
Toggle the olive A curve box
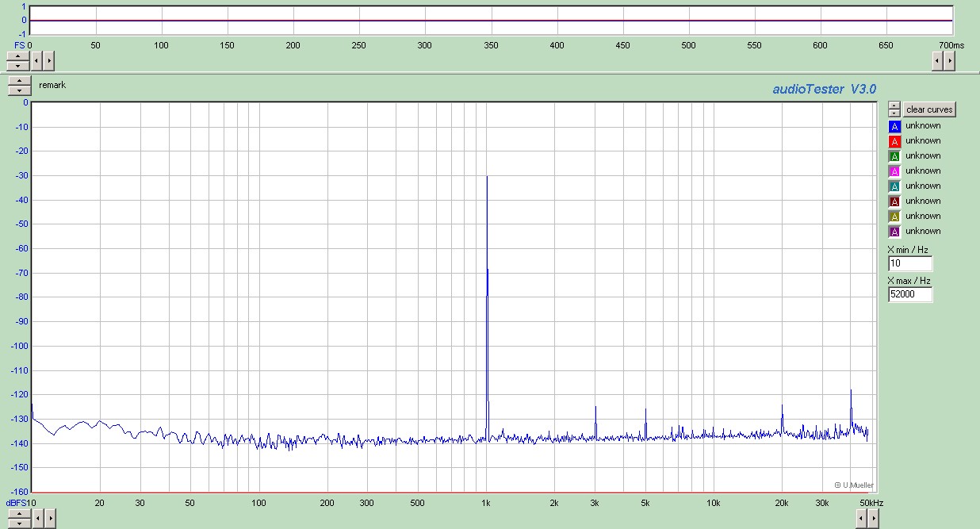tap(894, 217)
